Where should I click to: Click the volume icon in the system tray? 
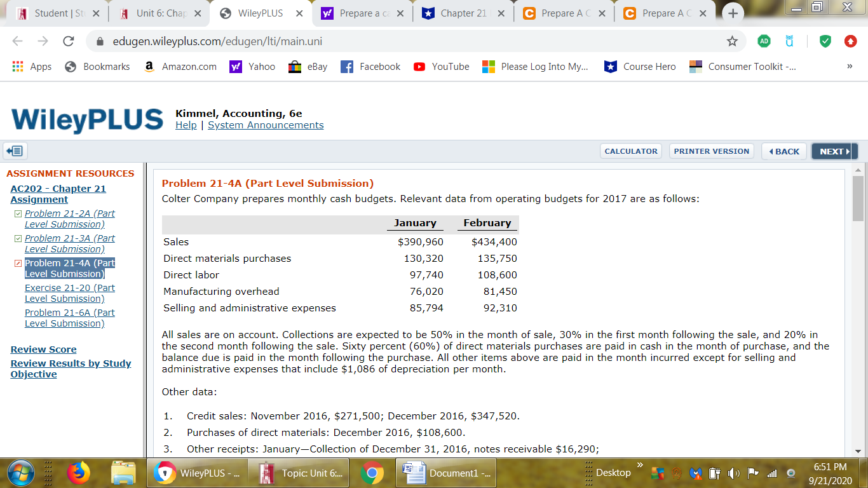pyautogui.click(x=733, y=473)
